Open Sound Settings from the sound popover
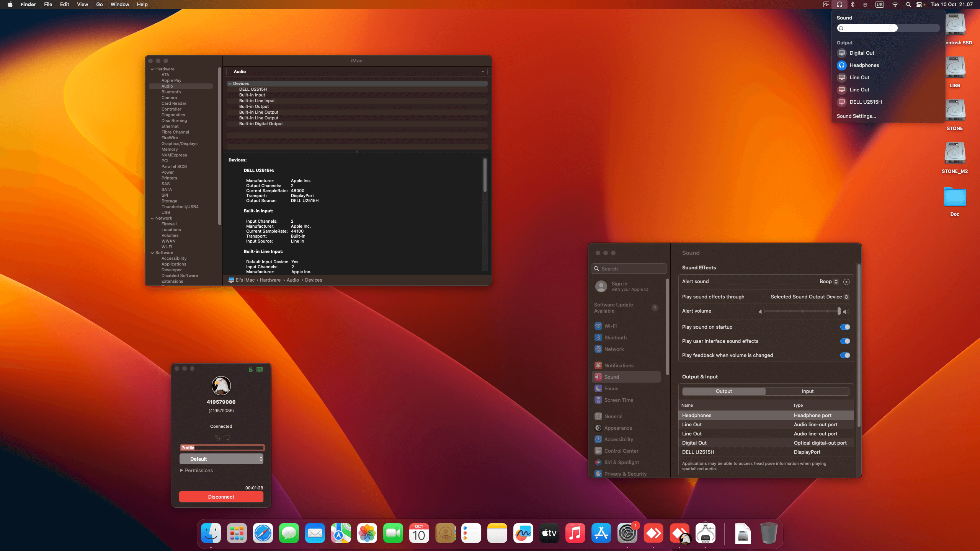 [x=856, y=116]
